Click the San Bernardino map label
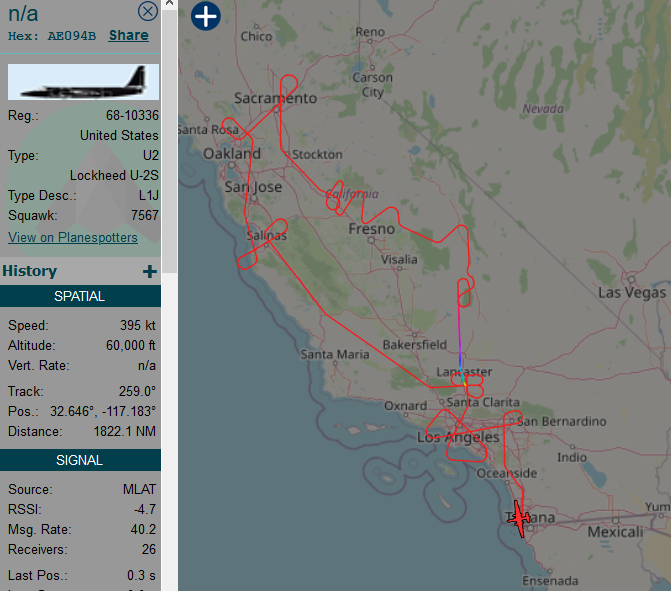Viewport: 671px width, 591px height. click(562, 422)
